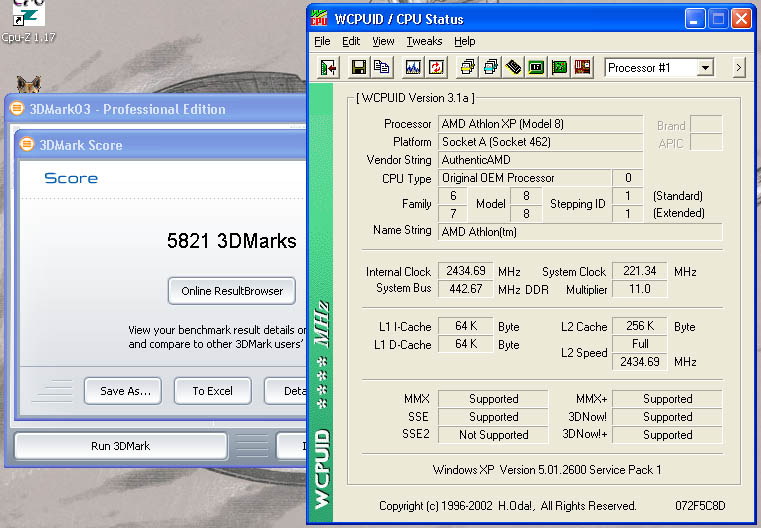Close the WCPUID window
761x528 pixels.
click(741, 19)
